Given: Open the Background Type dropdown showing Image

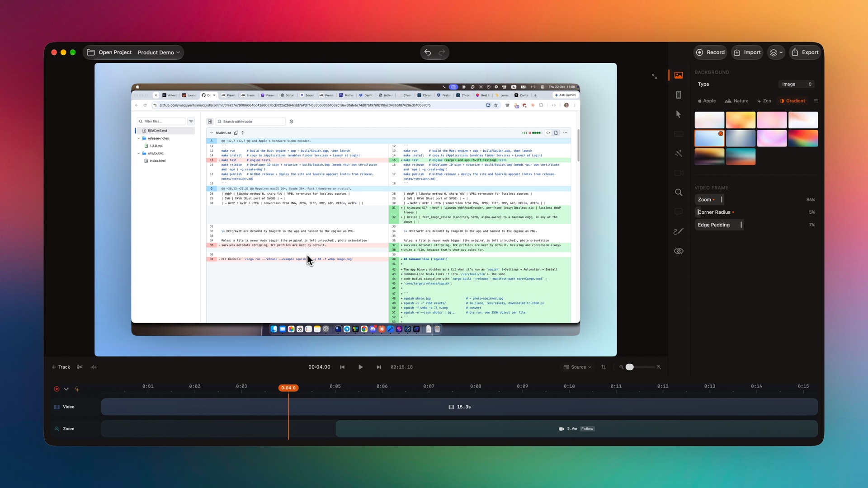Looking at the screenshot, I should pyautogui.click(x=797, y=84).
